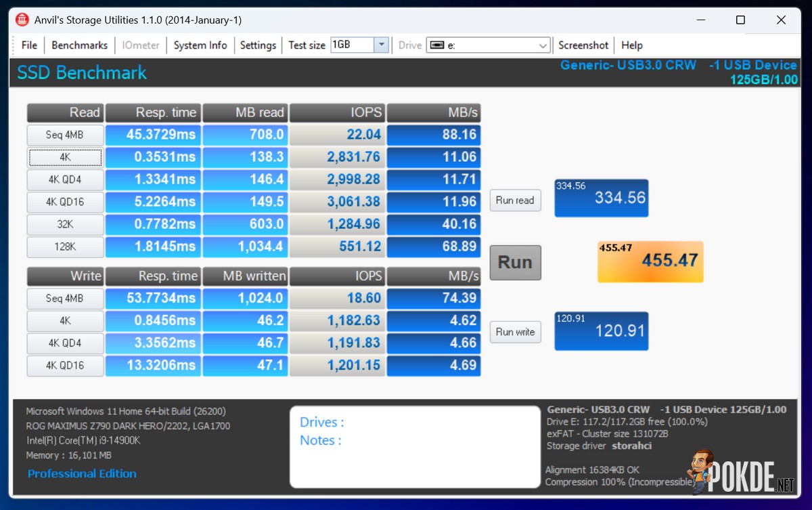This screenshot has height=510, width=812.
Task: Start the full benchmark with Run
Action: pyautogui.click(x=515, y=262)
